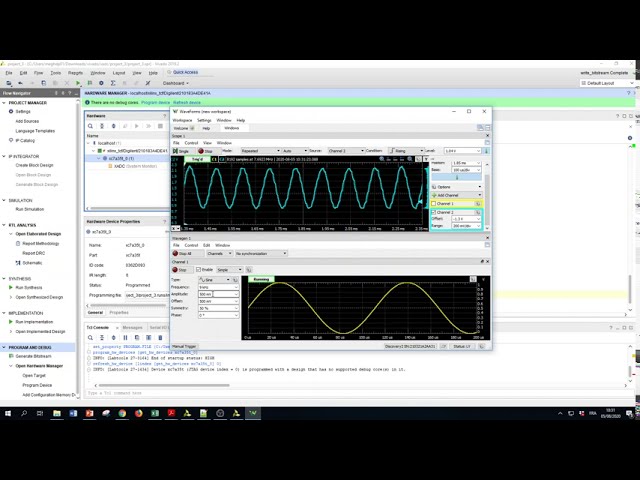Click the green Run arrow in Vivado toolbar
Image resolution: width=640 pixels, height=480 pixels.
[x=78, y=83]
